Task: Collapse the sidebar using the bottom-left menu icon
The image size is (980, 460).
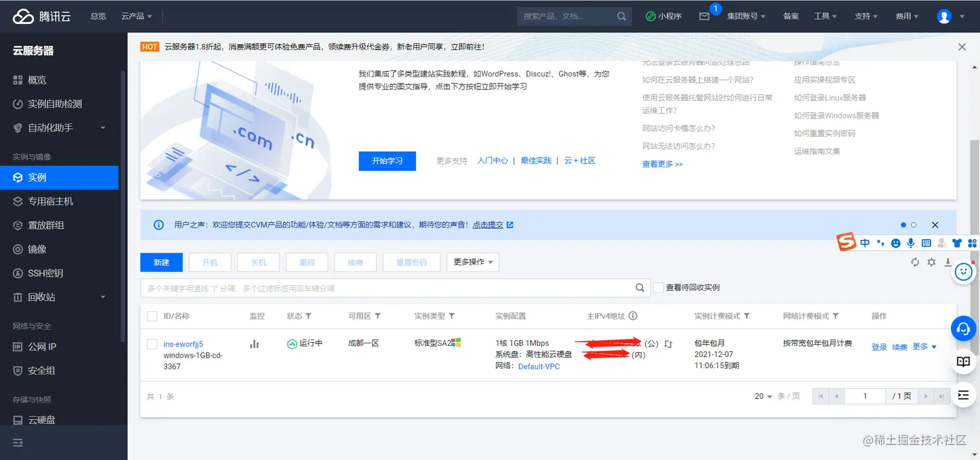Action: coord(17,443)
